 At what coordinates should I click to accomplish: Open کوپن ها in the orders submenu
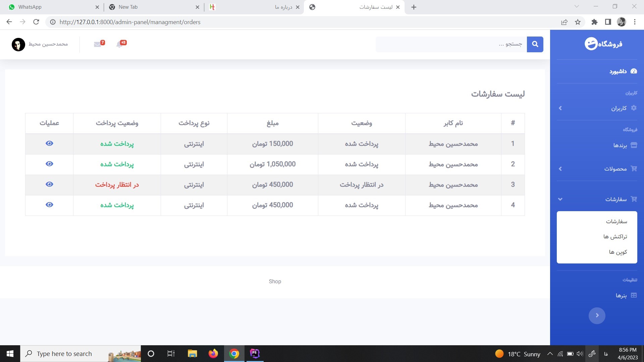pos(618,252)
